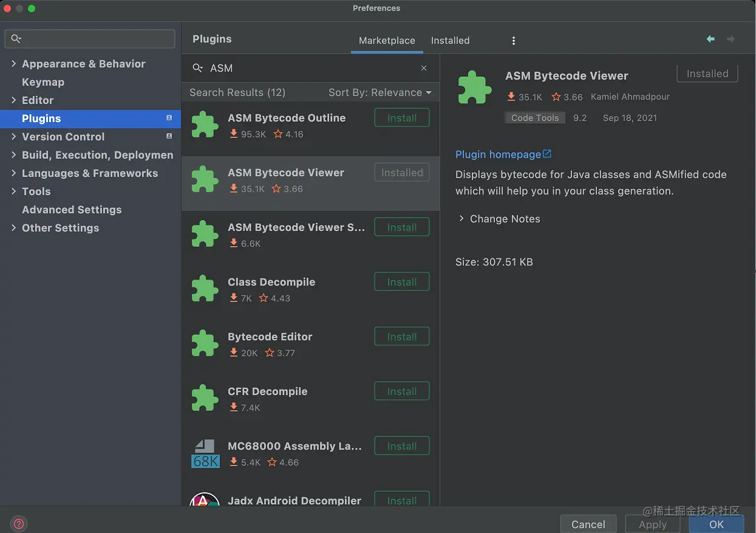Open the Sort By Relevance dropdown
756x533 pixels.
pos(380,92)
